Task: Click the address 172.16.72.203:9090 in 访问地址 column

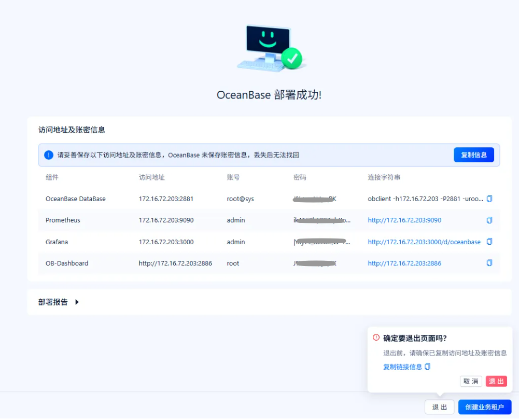Action: (x=166, y=220)
